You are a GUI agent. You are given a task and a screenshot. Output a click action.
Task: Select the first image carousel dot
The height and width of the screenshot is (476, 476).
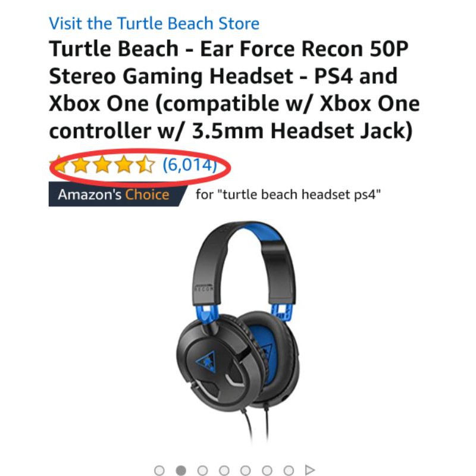coord(159,471)
